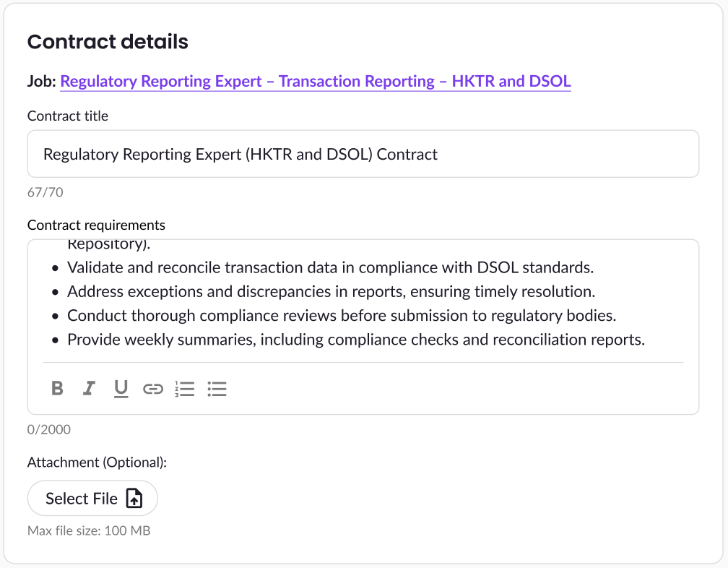Toggle bold formatting in requirements editor

(x=58, y=389)
